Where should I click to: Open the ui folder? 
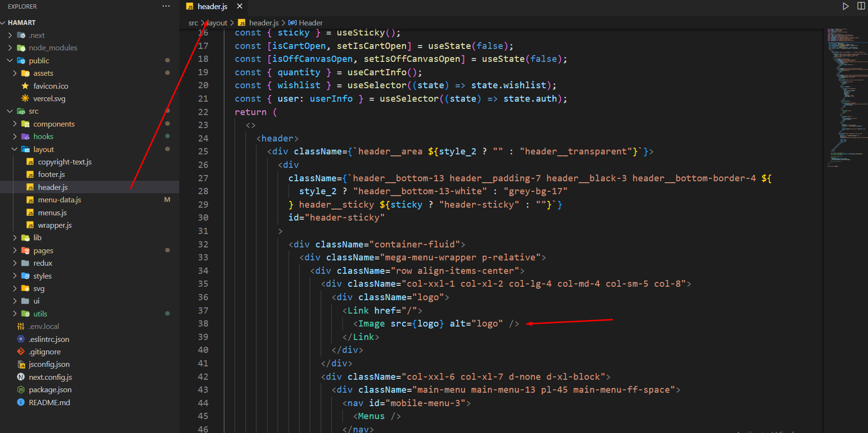(x=36, y=301)
